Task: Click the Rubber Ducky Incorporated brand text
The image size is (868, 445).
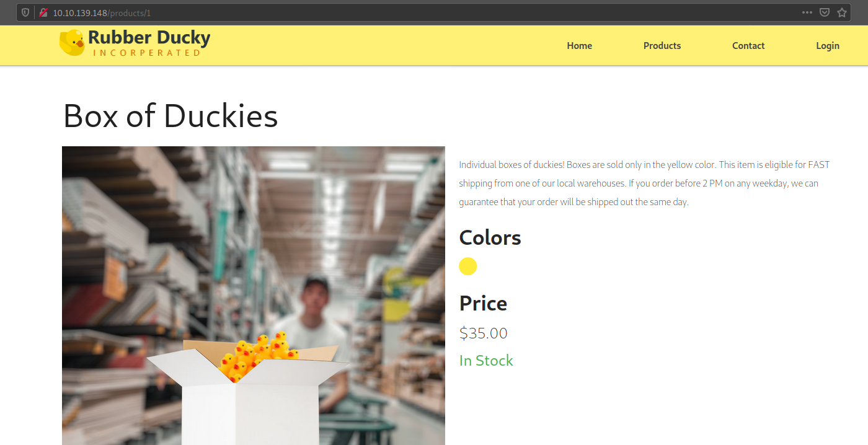Action: click(x=149, y=43)
